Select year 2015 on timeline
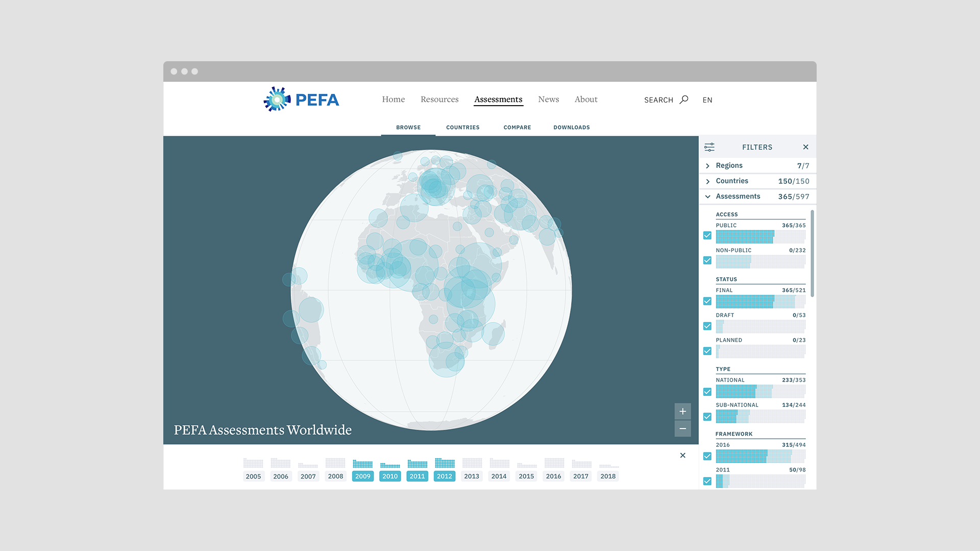The width and height of the screenshot is (980, 551). point(526,477)
